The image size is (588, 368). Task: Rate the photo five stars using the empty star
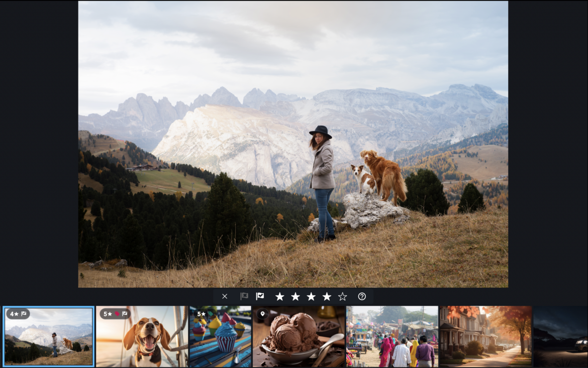pyautogui.click(x=342, y=297)
